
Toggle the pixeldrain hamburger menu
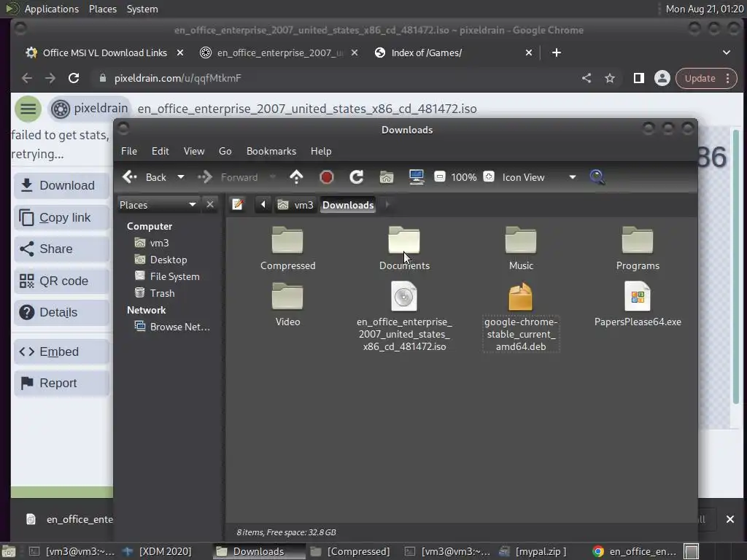[x=28, y=109]
